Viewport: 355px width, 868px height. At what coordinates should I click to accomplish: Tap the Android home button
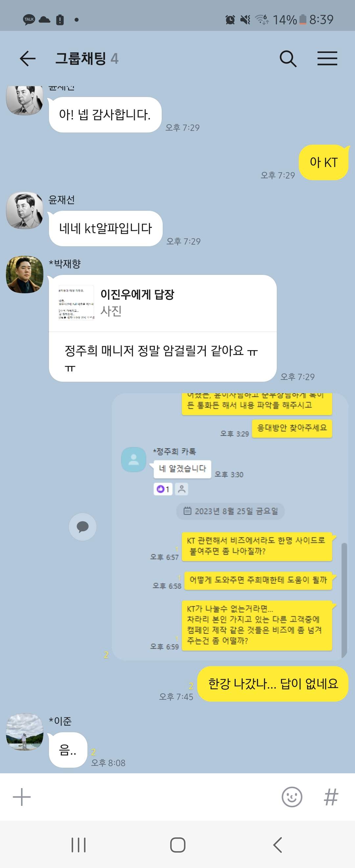click(177, 845)
